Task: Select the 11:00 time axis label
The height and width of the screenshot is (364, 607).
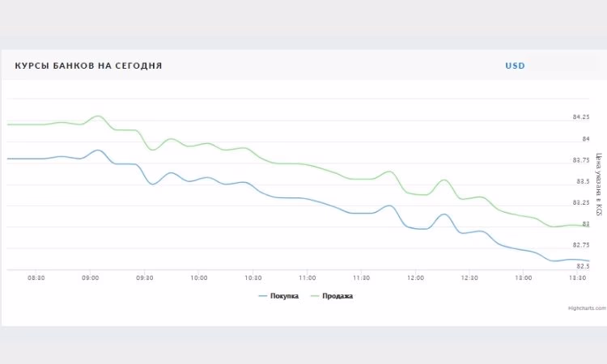Action: pos(307,277)
